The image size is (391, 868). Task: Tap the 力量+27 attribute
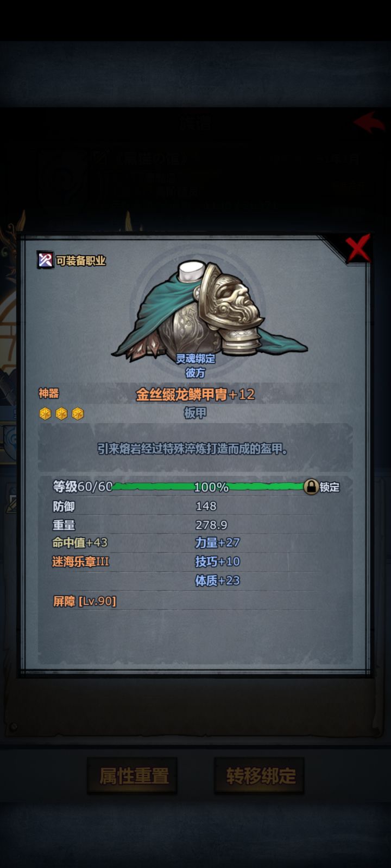pyautogui.click(x=217, y=542)
